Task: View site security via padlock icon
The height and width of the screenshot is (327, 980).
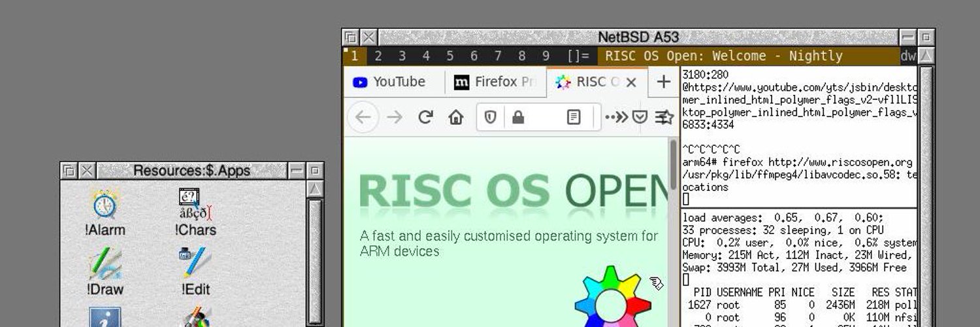Action: coord(518,117)
